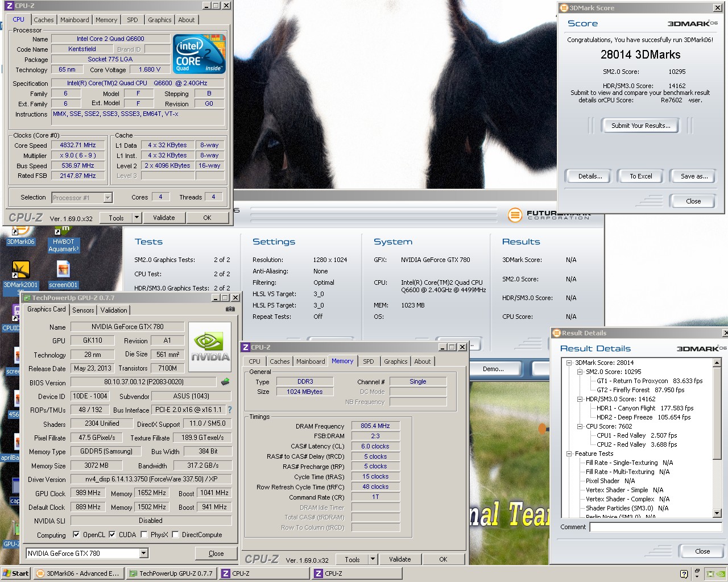Click the Result Details scrollbar down arrow
Viewport: 728px width, 582px height.
[x=717, y=513]
